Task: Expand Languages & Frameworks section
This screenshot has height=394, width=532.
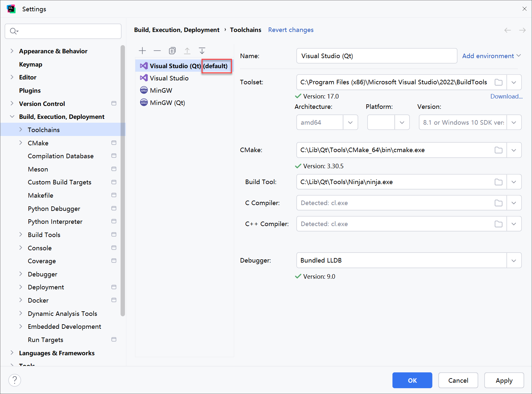Action: click(x=12, y=353)
